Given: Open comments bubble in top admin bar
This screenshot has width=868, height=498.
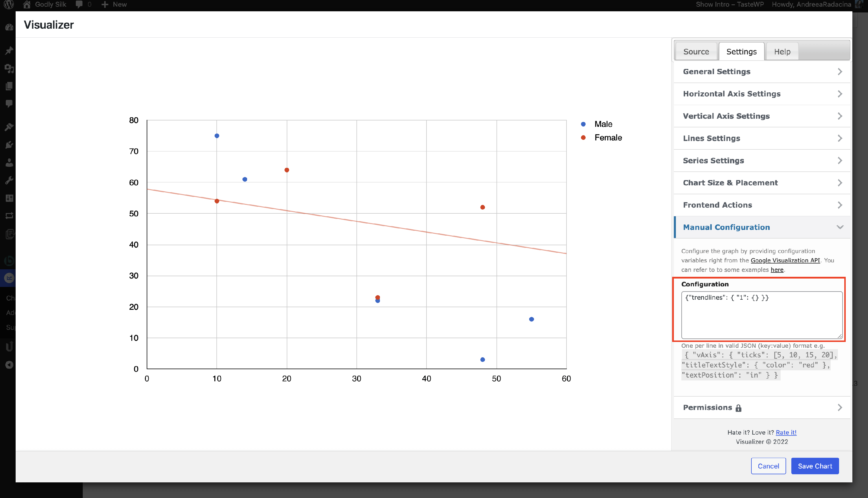Looking at the screenshot, I should pos(79,4).
